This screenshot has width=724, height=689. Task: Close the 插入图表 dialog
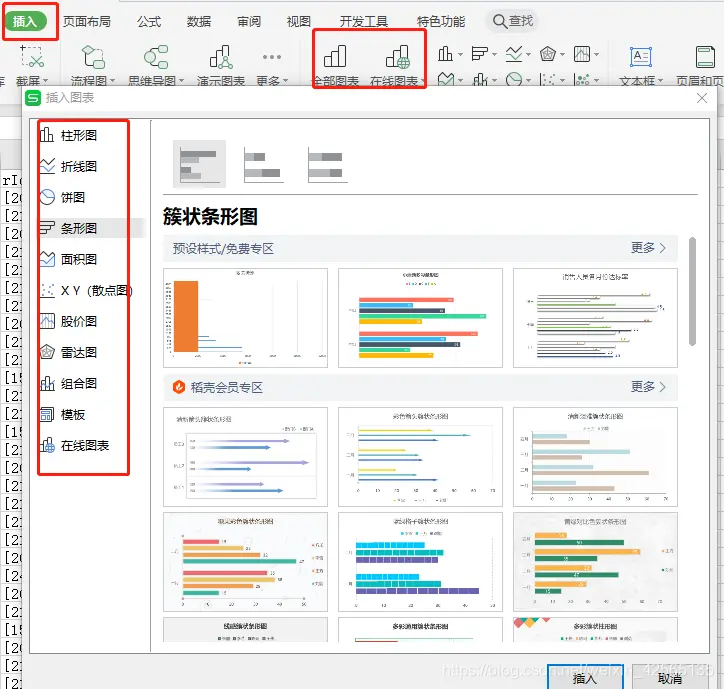(x=702, y=98)
